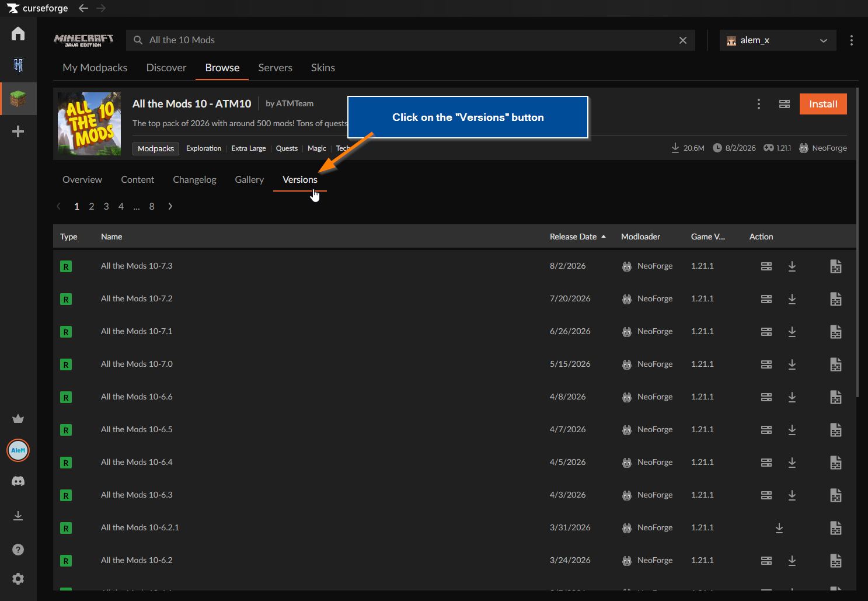Open the settings gear icon
The image size is (868, 601).
coord(18,579)
